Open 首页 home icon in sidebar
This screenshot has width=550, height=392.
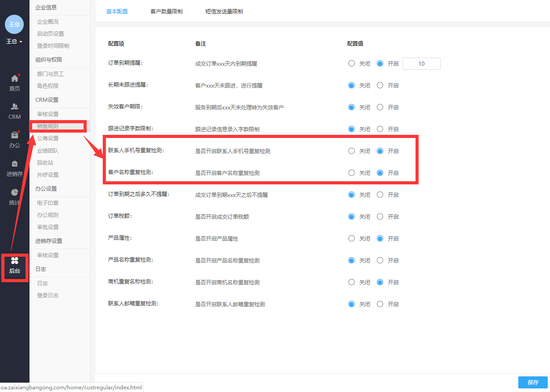click(15, 79)
